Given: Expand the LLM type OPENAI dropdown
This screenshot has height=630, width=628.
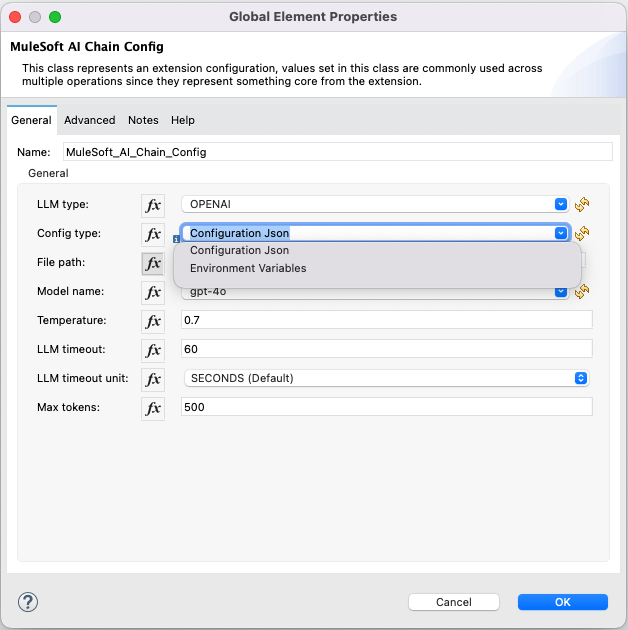Looking at the screenshot, I should point(374,204).
